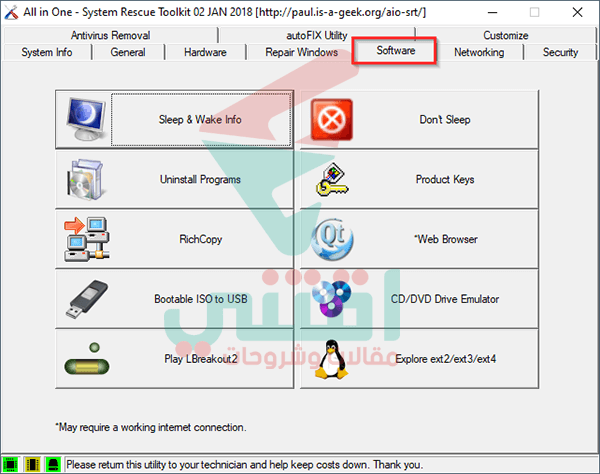This screenshot has width=600, height=474.
Task: Switch to the Hardware tab
Action: tap(205, 52)
